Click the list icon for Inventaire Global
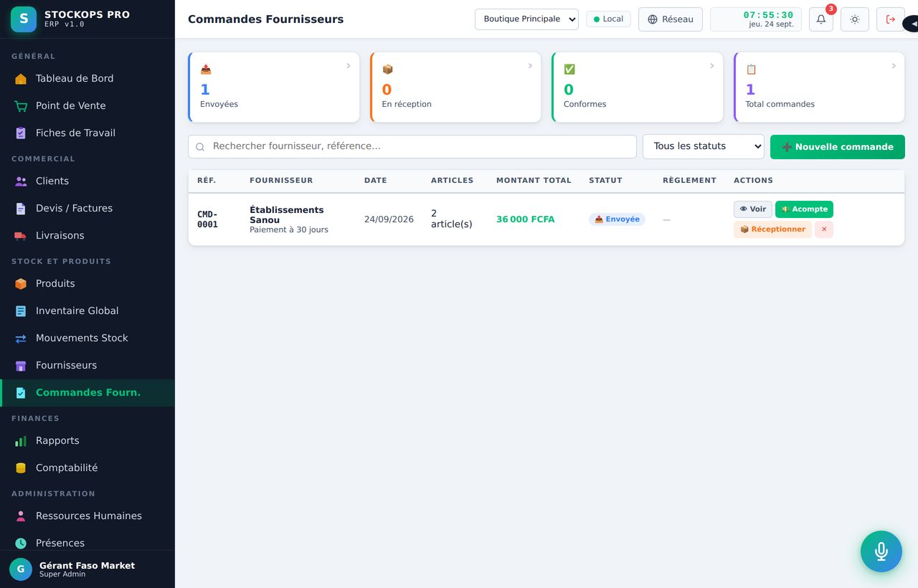The image size is (918, 588). pyautogui.click(x=21, y=311)
